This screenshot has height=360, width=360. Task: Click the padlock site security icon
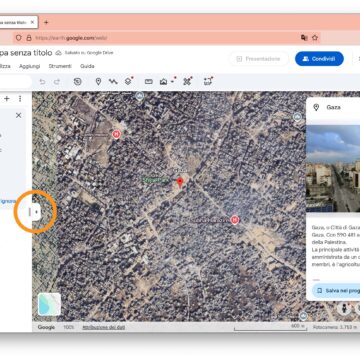point(29,38)
